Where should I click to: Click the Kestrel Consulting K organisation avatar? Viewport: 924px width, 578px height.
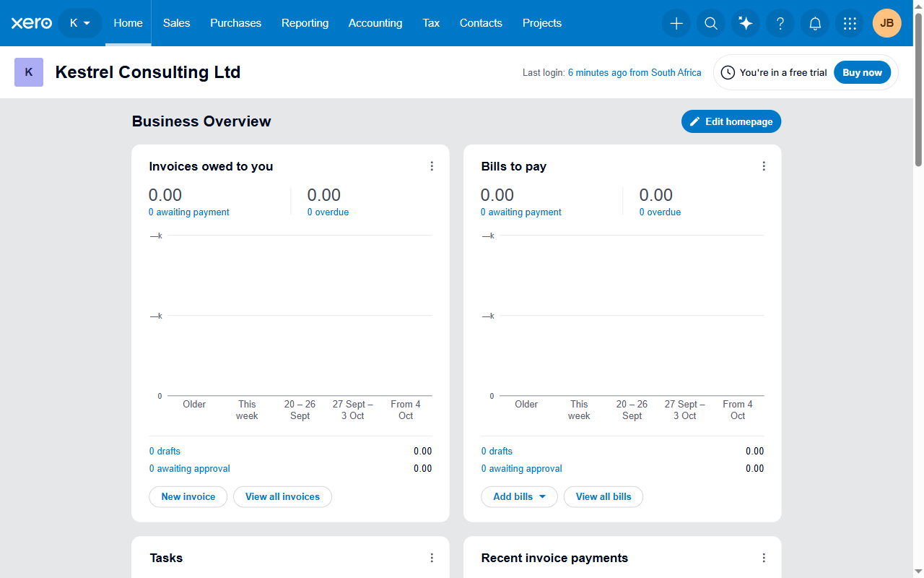[29, 72]
